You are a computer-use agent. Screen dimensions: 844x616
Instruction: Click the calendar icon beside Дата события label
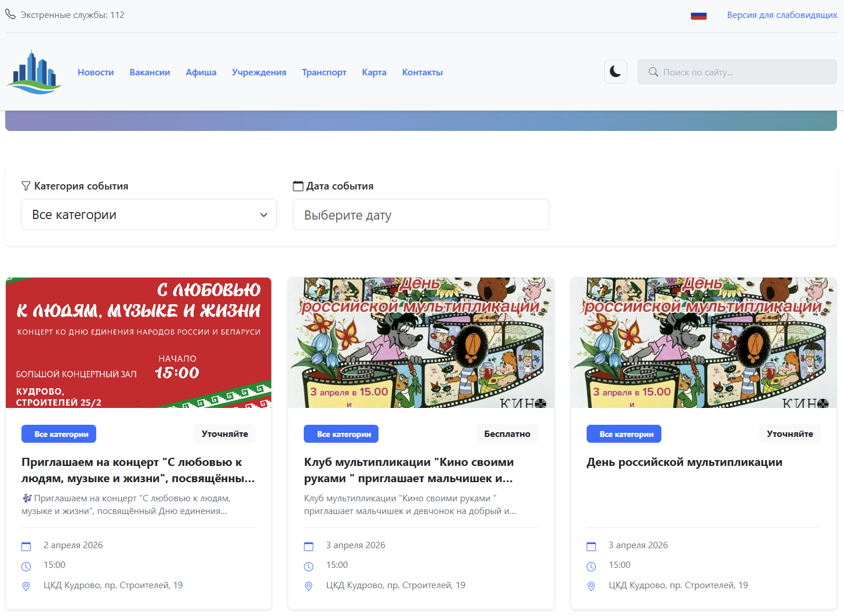click(298, 185)
